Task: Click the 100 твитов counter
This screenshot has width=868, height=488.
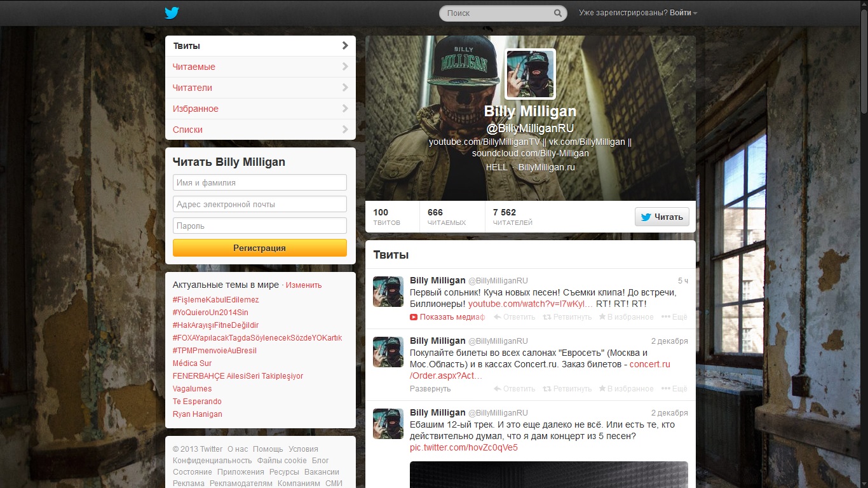Action: (387, 217)
